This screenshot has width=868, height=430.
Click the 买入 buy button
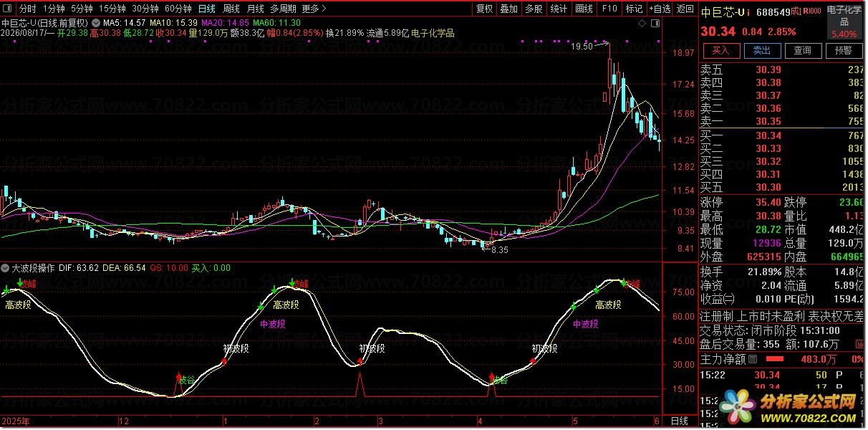(x=720, y=50)
